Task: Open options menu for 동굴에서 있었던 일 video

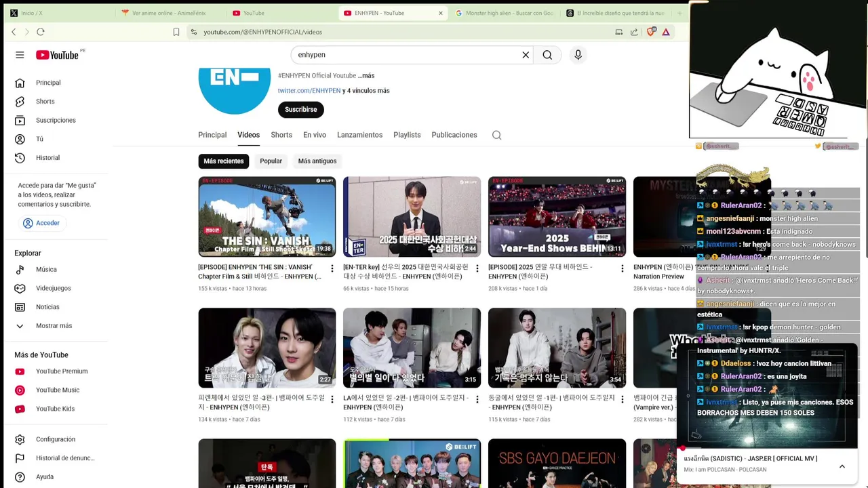Action: 622,400
